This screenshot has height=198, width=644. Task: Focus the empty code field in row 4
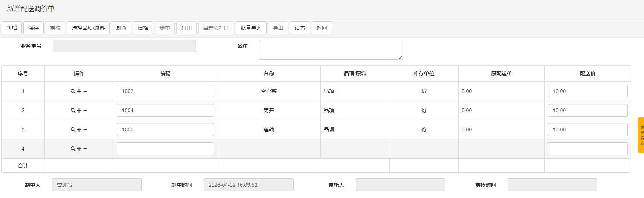click(165, 149)
